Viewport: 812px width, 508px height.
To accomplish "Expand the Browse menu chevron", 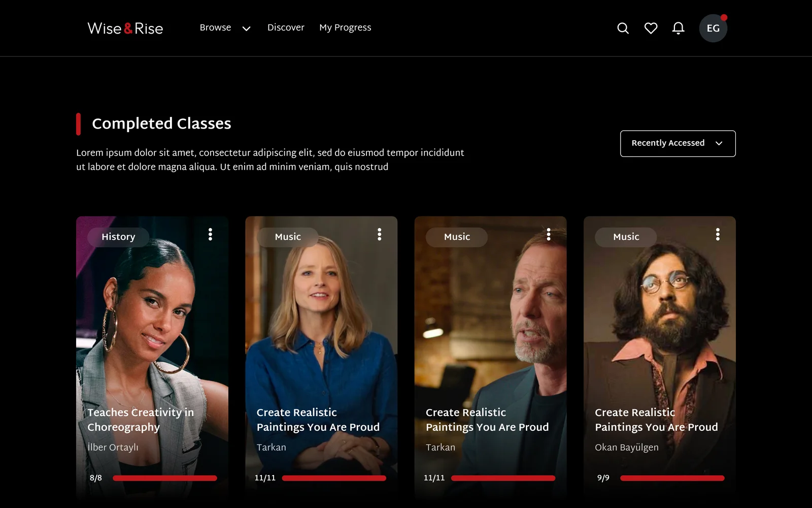I will [247, 28].
